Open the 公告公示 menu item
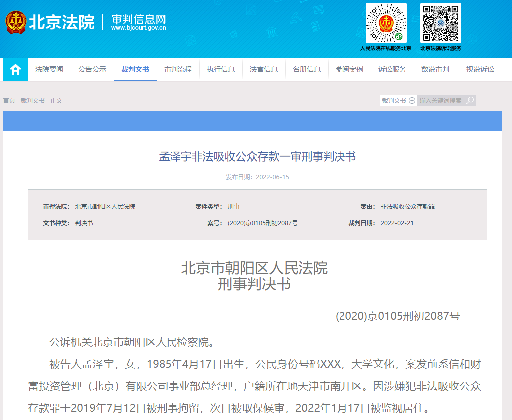The image size is (512, 420). (x=92, y=70)
